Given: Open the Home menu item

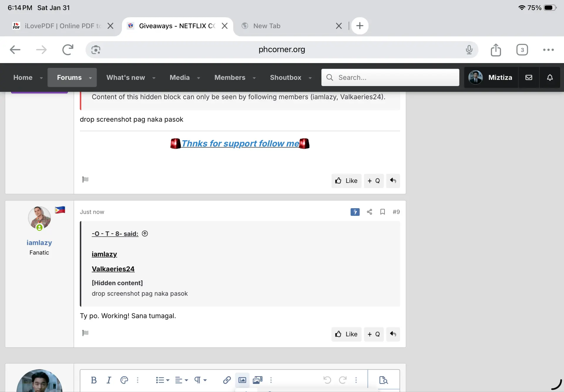Looking at the screenshot, I should pos(23,78).
